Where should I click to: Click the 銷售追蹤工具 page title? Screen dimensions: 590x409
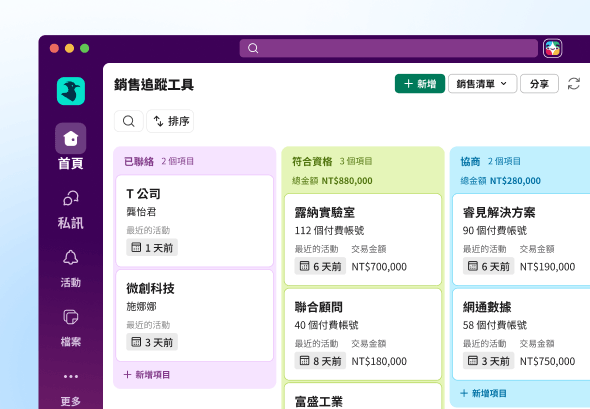(x=154, y=85)
